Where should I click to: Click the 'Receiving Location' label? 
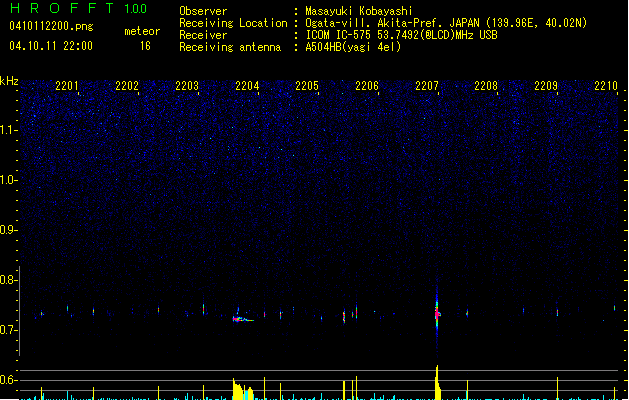233,23
